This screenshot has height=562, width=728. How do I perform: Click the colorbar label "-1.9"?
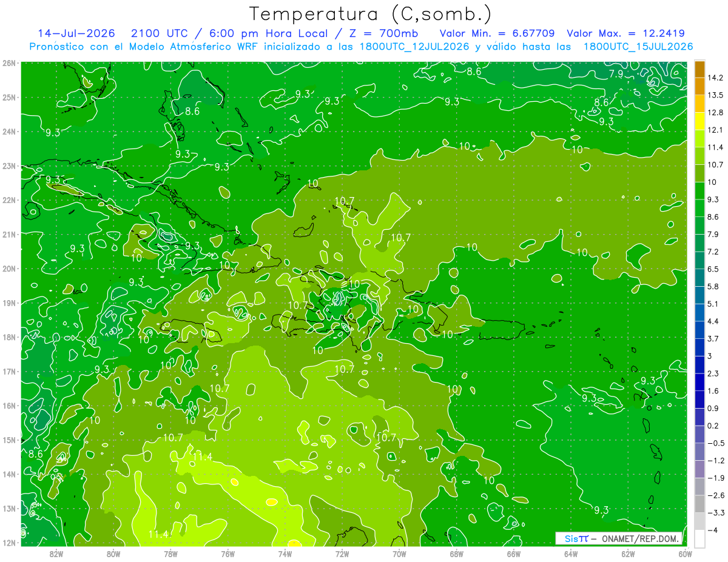pyautogui.click(x=715, y=478)
